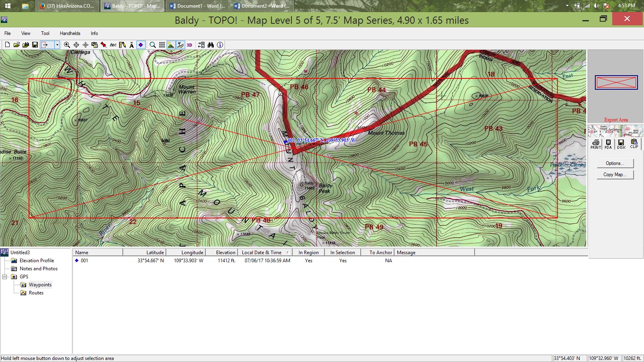Open the export selection tool dropdown arrow
The width and height of the screenshot is (644, 362).
(57, 45)
